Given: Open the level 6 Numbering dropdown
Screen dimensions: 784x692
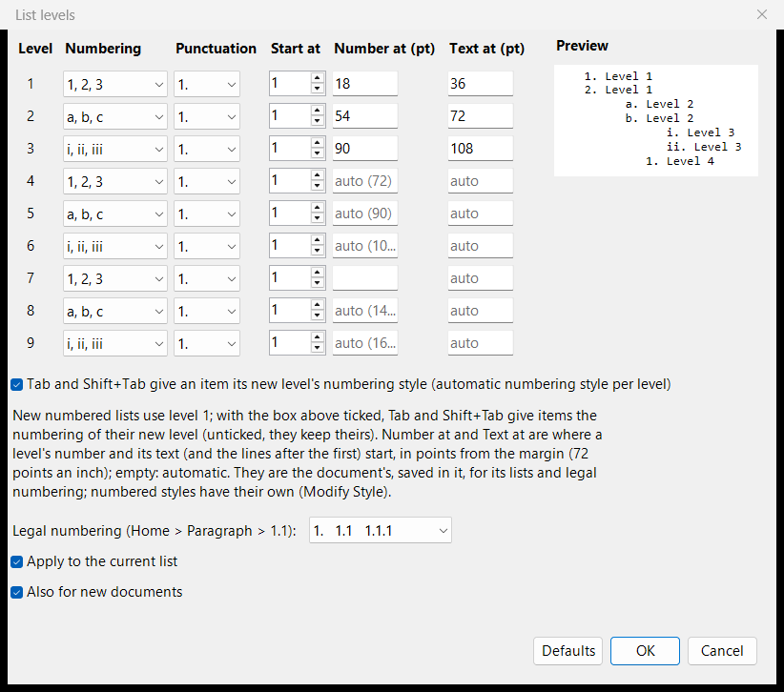Looking at the screenshot, I should point(115,246).
